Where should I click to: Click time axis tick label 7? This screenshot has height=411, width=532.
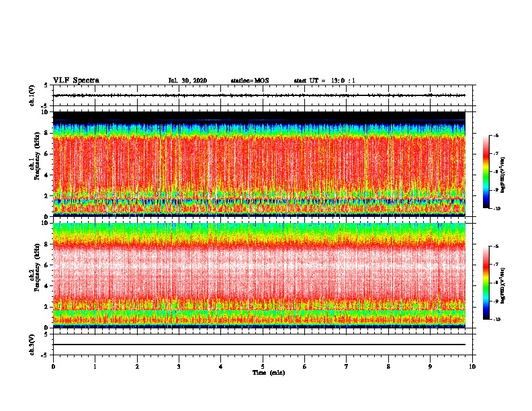pyautogui.click(x=347, y=367)
